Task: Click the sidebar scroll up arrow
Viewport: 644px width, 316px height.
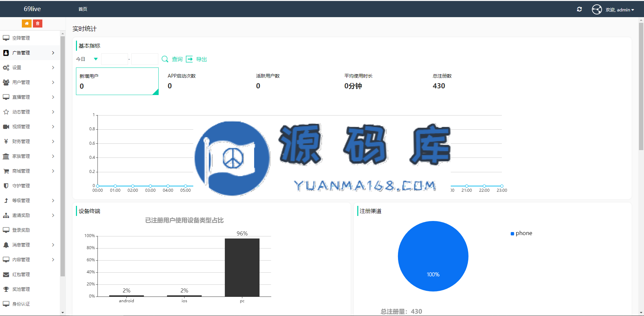Action: pos(63,34)
